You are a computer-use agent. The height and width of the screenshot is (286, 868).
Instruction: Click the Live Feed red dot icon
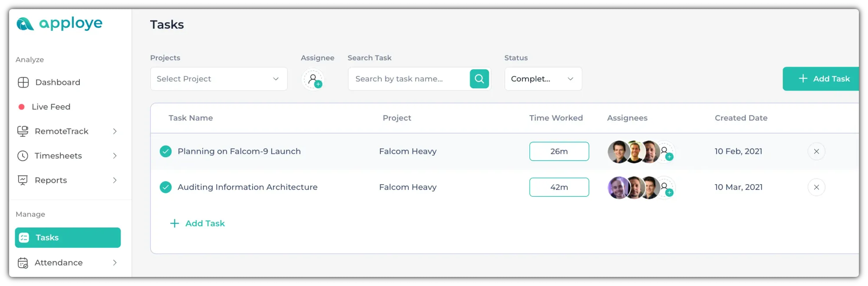pos(21,107)
